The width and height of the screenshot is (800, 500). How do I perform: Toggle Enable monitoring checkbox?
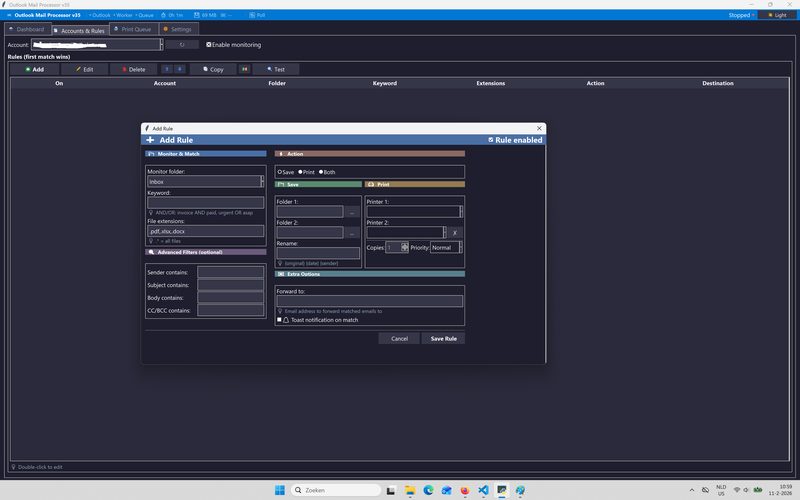(x=209, y=45)
